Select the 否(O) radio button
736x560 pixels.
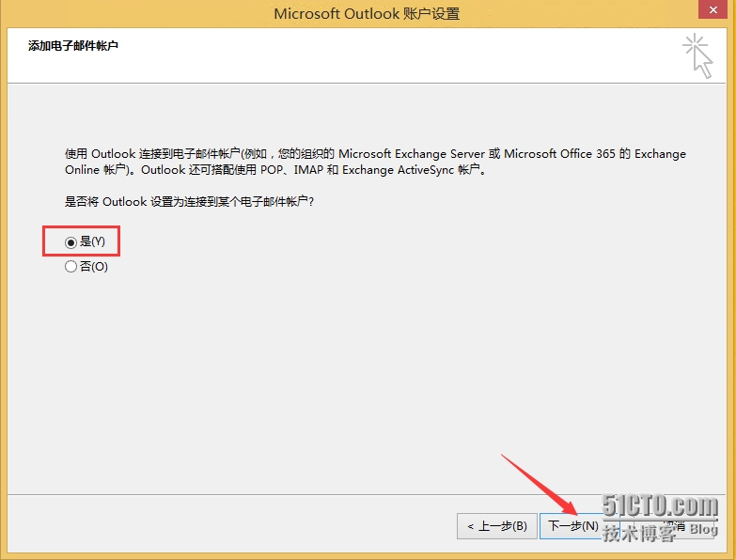[x=71, y=267]
